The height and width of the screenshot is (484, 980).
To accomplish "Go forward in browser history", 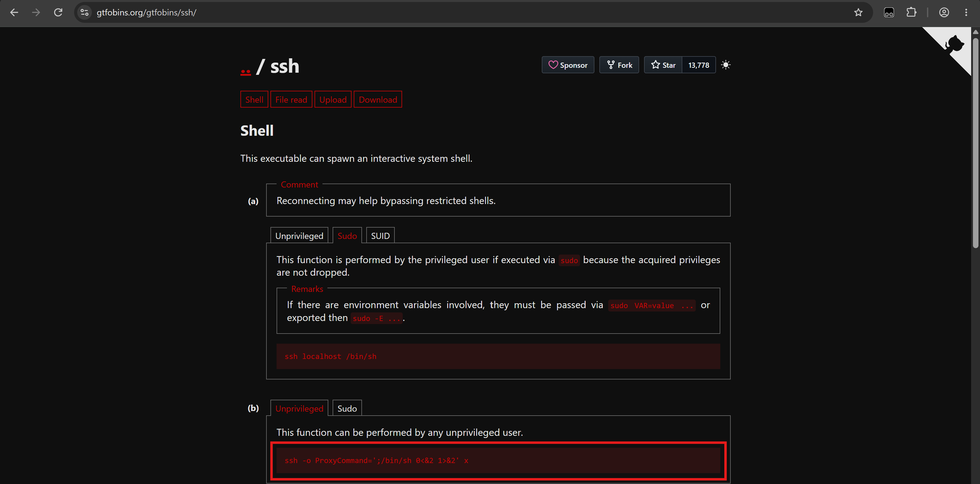I will 36,12.
